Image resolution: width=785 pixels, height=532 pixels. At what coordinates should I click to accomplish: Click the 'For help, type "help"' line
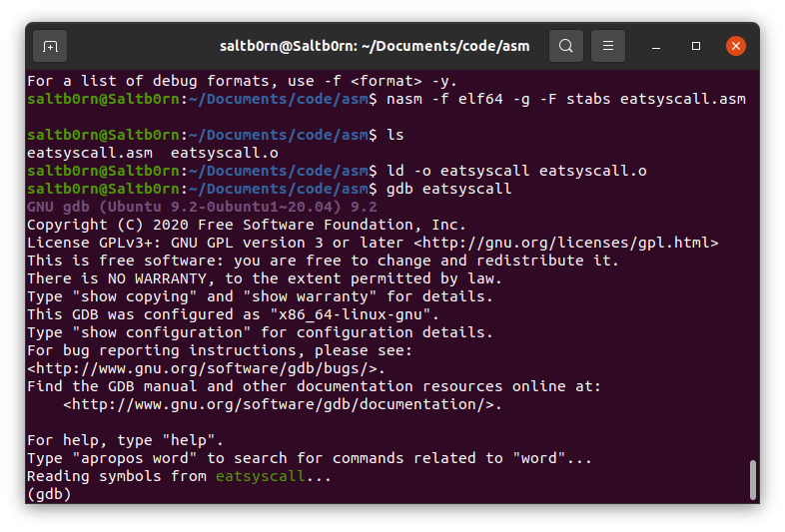click(125, 440)
